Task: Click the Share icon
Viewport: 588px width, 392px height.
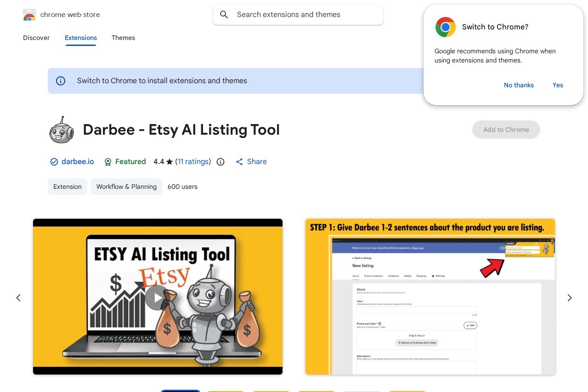Action: [x=239, y=162]
